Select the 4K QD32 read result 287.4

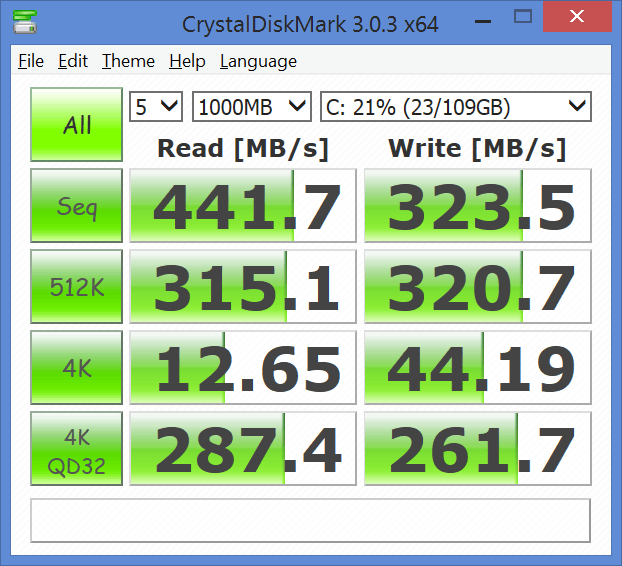pos(243,448)
